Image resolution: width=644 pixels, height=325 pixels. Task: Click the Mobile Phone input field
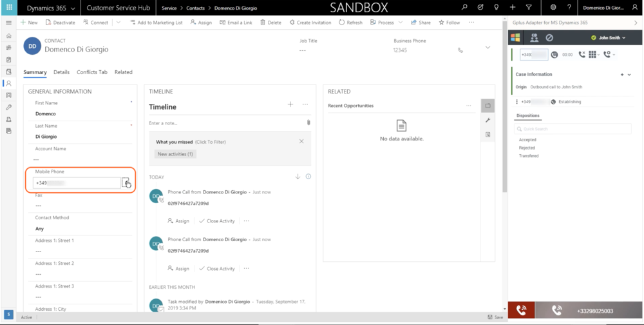(77, 183)
